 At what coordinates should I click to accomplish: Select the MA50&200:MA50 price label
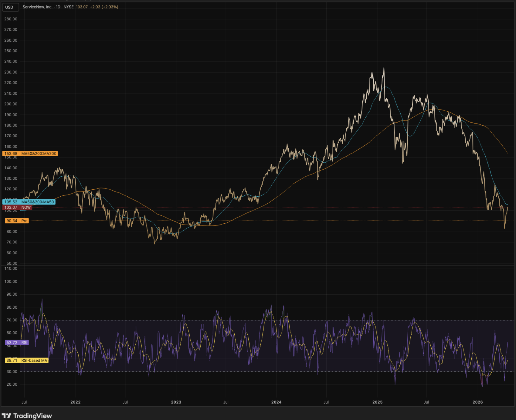coord(29,202)
